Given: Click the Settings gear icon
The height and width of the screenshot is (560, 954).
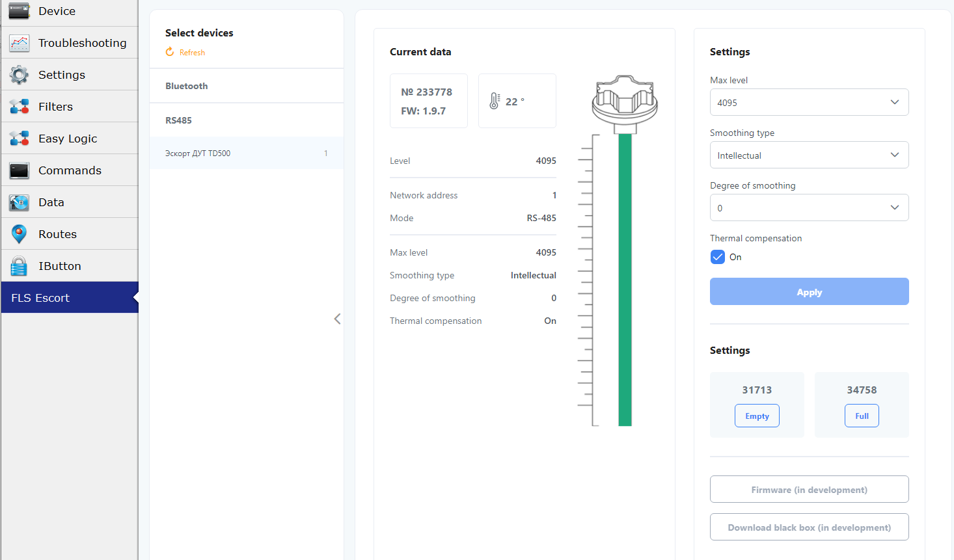Looking at the screenshot, I should (x=19, y=75).
